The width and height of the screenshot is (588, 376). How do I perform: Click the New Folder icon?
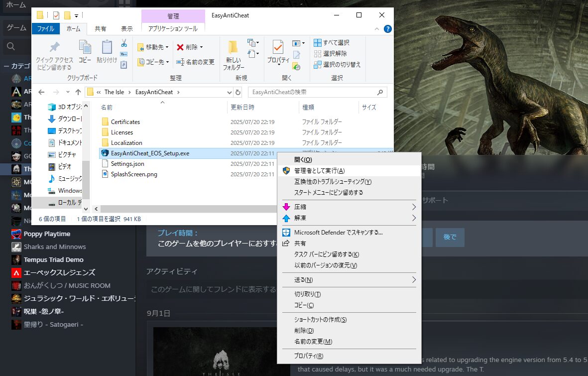(233, 47)
